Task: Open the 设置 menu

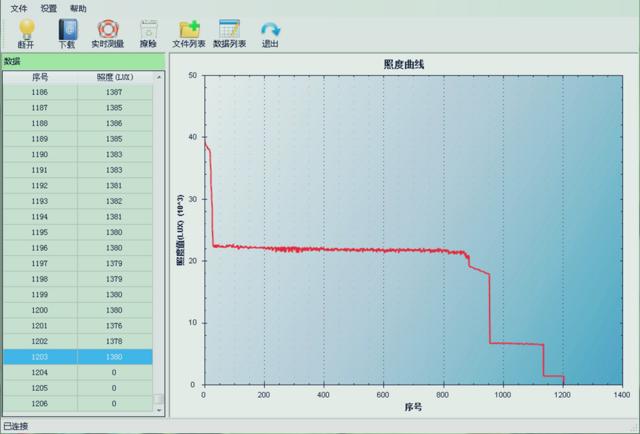Action: pos(49,8)
